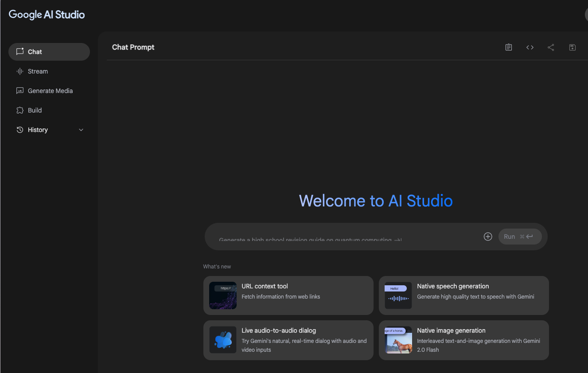Open the URL context tool card
Screen dimensions: 588x373
pyautogui.click(x=288, y=295)
